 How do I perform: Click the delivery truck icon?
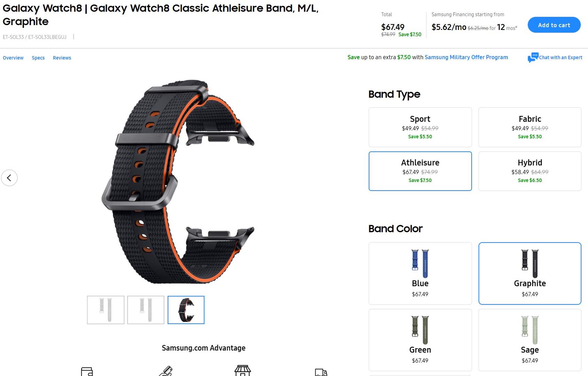click(x=321, y=372)
